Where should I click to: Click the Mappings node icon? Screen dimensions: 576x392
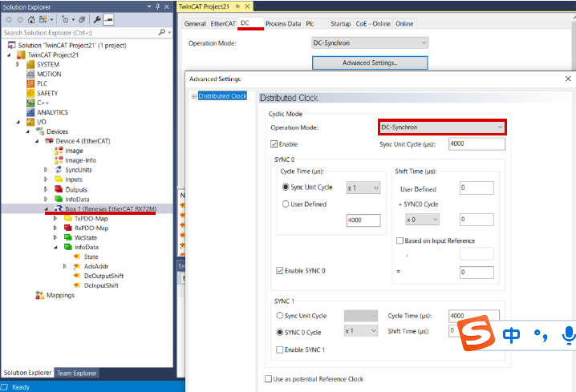tap(39, 295)
